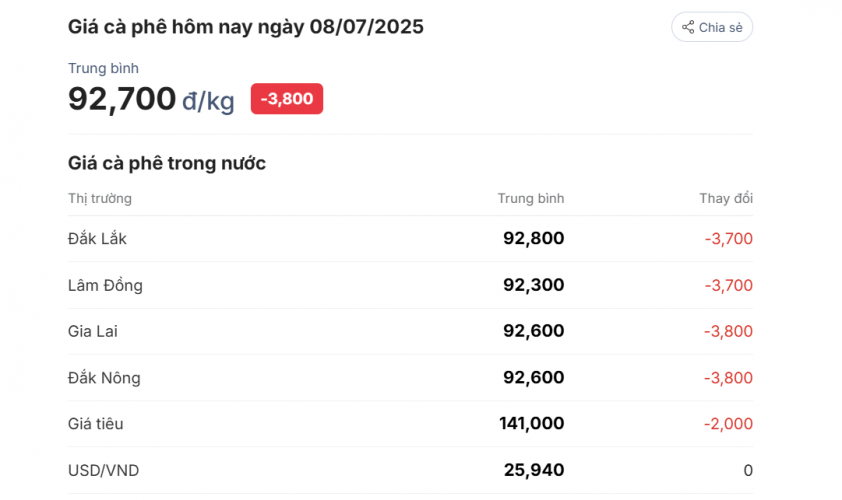The height and width of the screenshot is (500, 842).
Task: Click the Chia sẻ share button
Action: [712, 27]
